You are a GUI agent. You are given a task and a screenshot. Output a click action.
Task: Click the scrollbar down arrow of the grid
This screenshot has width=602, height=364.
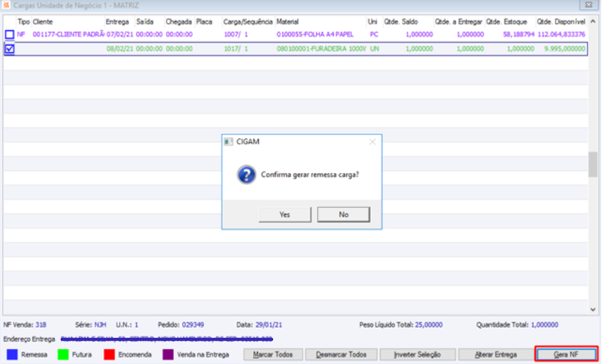click(x=593, y=310)
